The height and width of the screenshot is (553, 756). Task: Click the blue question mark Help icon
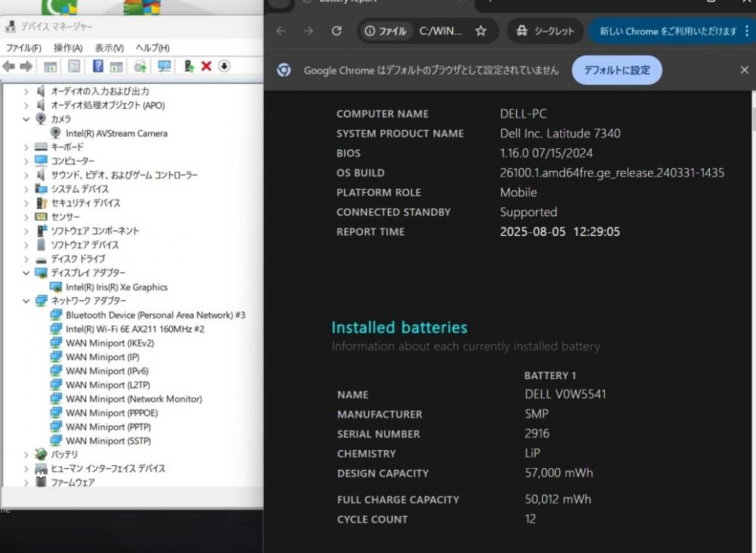(98, 66)
